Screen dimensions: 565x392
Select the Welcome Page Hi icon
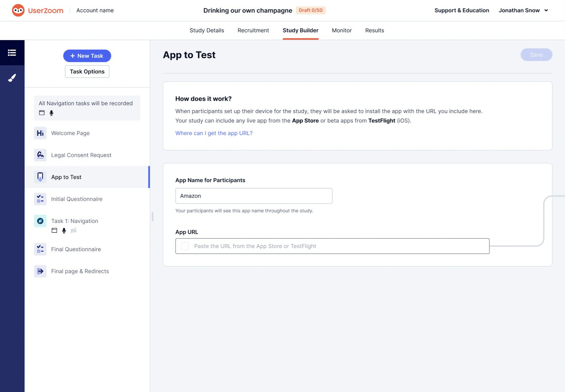coord(40,133)
